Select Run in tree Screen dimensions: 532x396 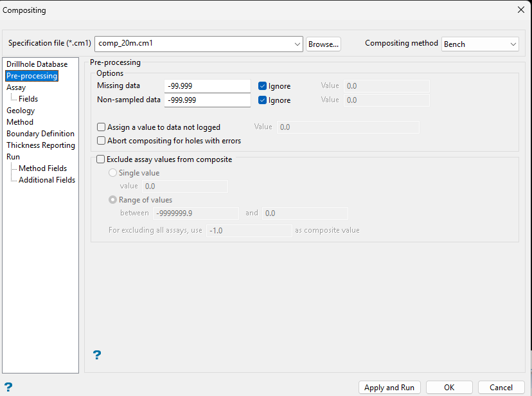[x=13, y=157]
